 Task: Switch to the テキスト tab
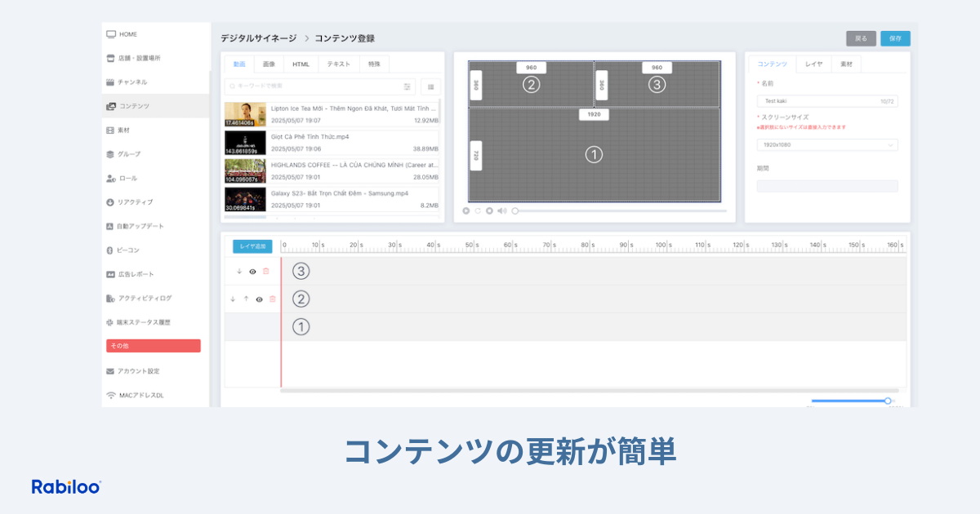(x=338, y=64)
